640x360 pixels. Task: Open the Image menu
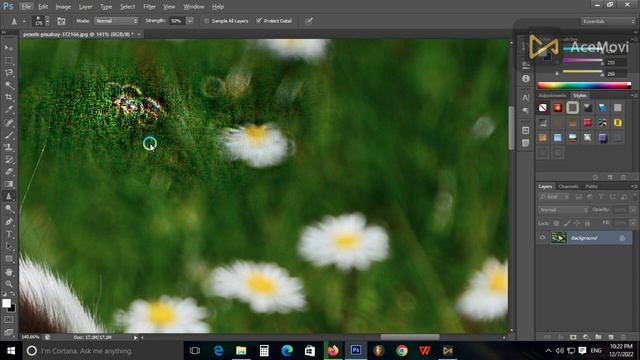point(63,7)
